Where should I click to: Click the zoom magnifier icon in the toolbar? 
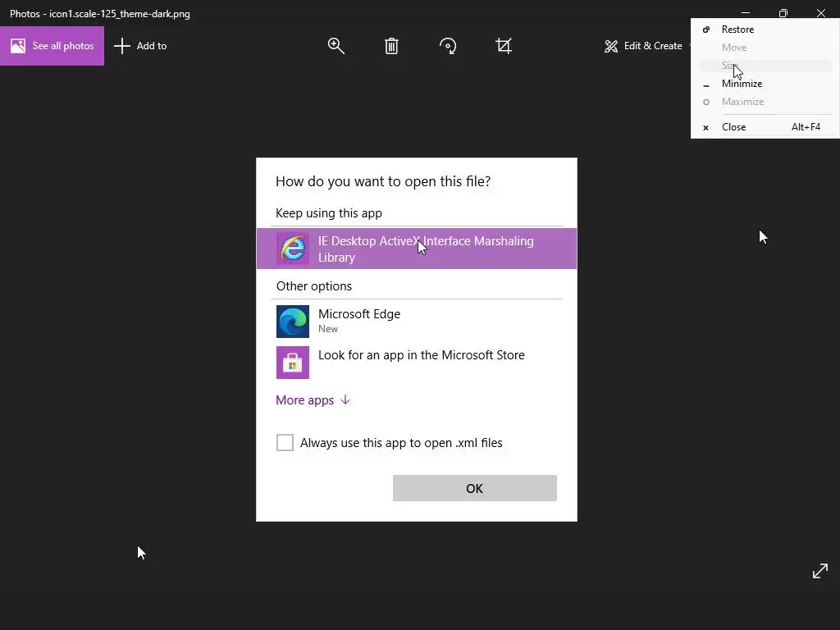336,46
